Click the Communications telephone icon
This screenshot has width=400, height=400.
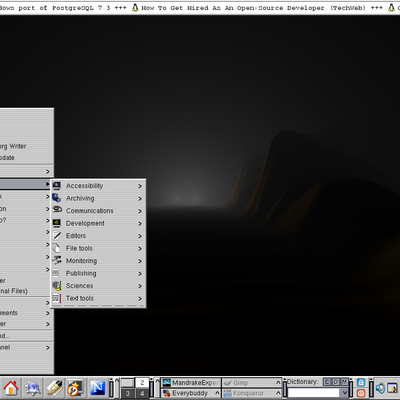[x=57, y=210]
